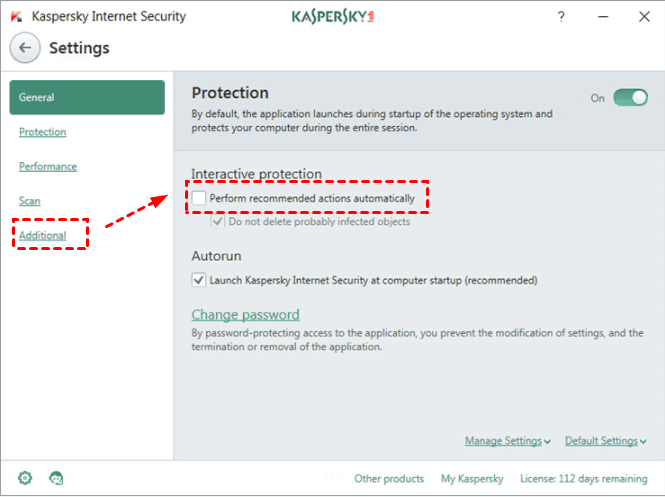Go to the Performance settings section
Screen dimensions: 665x497
[48, 166]
